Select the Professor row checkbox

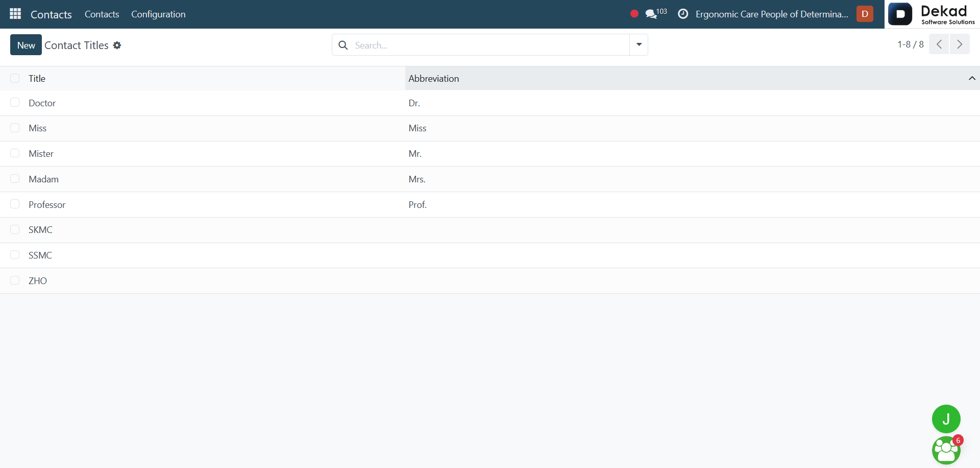pos(15,204)
